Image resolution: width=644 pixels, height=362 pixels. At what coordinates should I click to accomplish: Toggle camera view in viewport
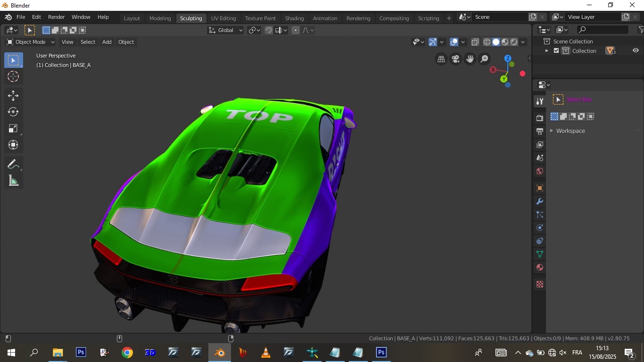455,59
